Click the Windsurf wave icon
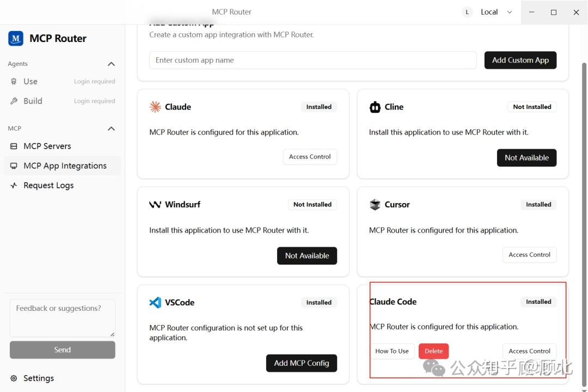The image size is (588, 392). tap(155, 205)
